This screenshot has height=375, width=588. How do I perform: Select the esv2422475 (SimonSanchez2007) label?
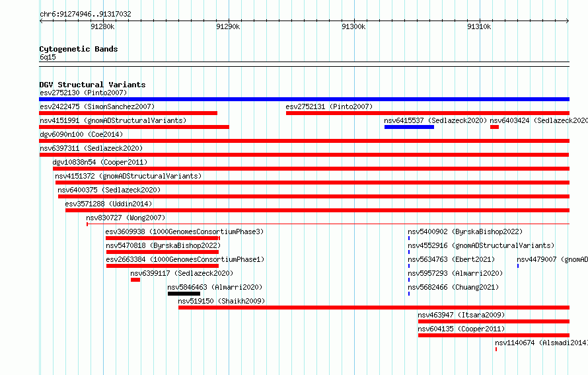click(97, 106)
